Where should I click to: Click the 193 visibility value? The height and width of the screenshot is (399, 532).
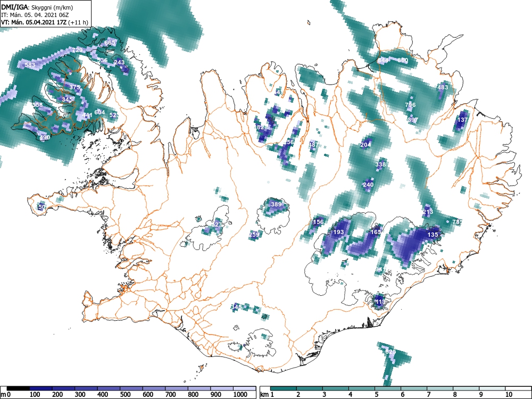pos(338,232)
